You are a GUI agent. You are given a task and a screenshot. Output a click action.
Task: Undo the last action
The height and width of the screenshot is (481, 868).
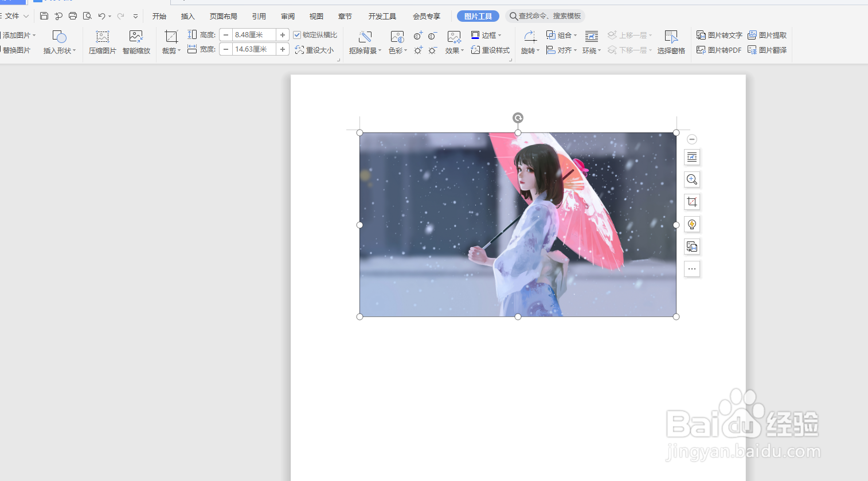101,16
